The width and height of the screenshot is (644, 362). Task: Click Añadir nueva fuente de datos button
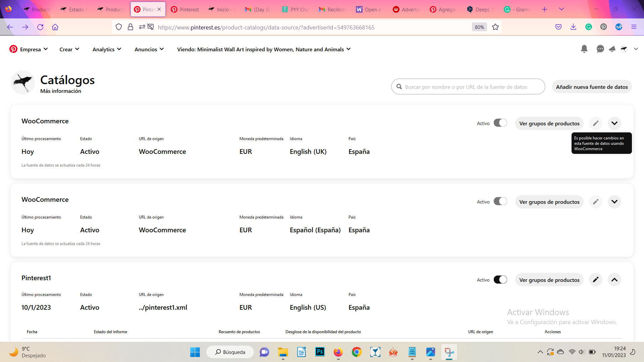click(x=592, y=87)
